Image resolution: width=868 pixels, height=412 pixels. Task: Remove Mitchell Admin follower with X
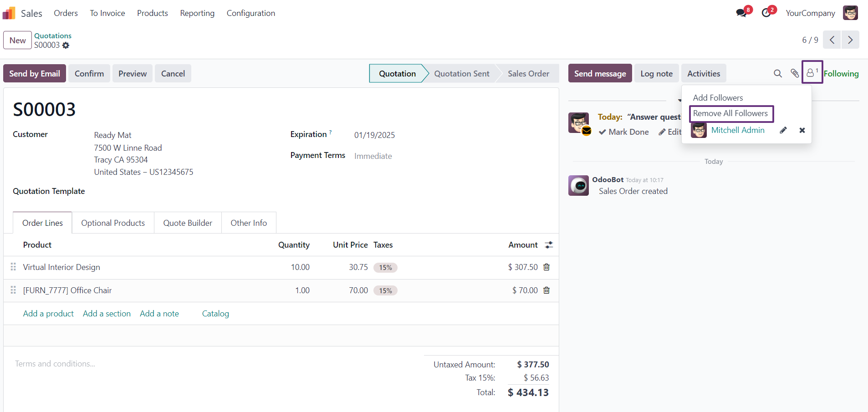point(802,130)
